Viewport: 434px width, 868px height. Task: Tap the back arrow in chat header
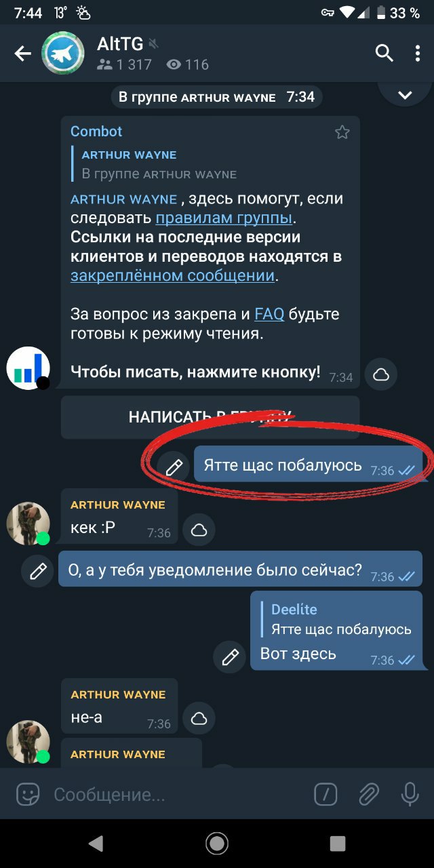(x=23, y=54)
